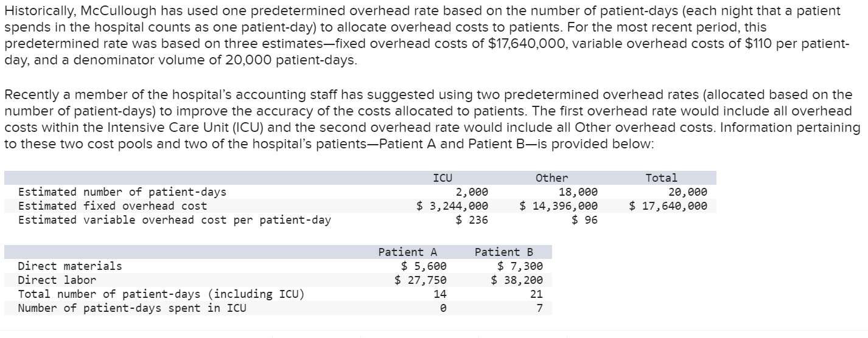Click the ICU variable rate $236

472,220
